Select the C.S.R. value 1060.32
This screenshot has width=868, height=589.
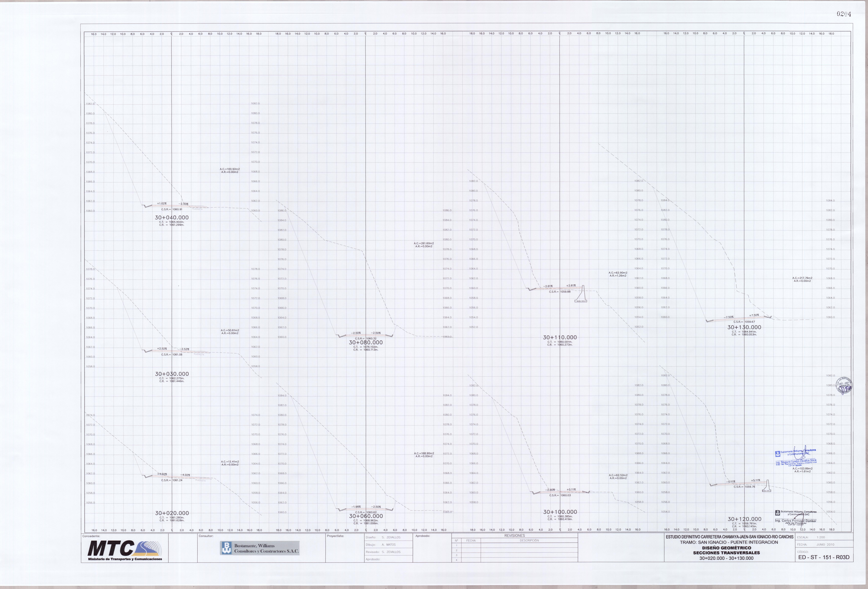(x=371, y=339)
